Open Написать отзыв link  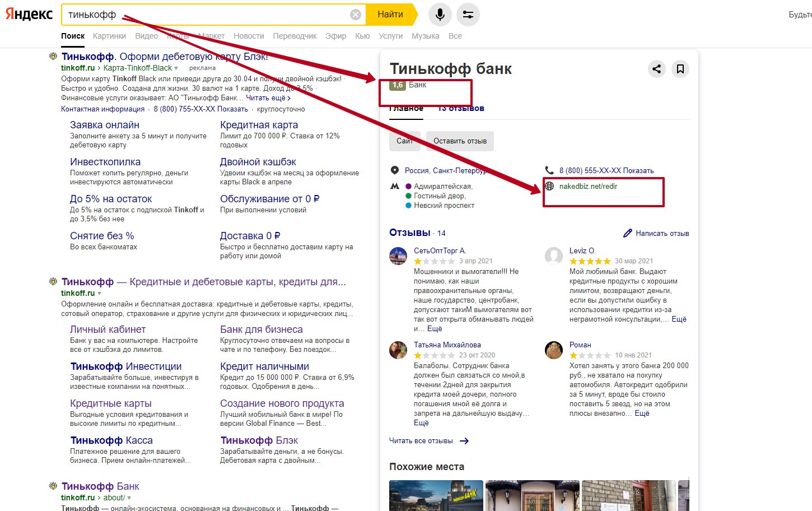(x=662, y=233)
